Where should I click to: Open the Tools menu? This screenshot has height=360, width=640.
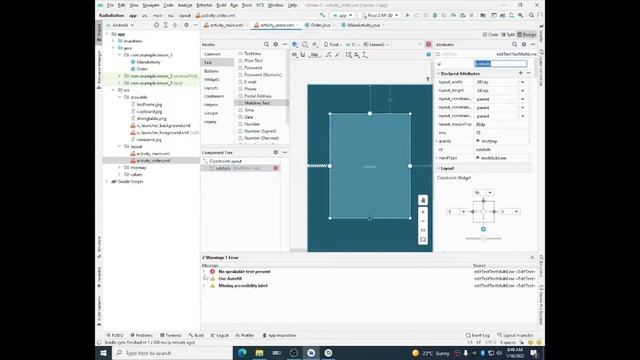247,5
